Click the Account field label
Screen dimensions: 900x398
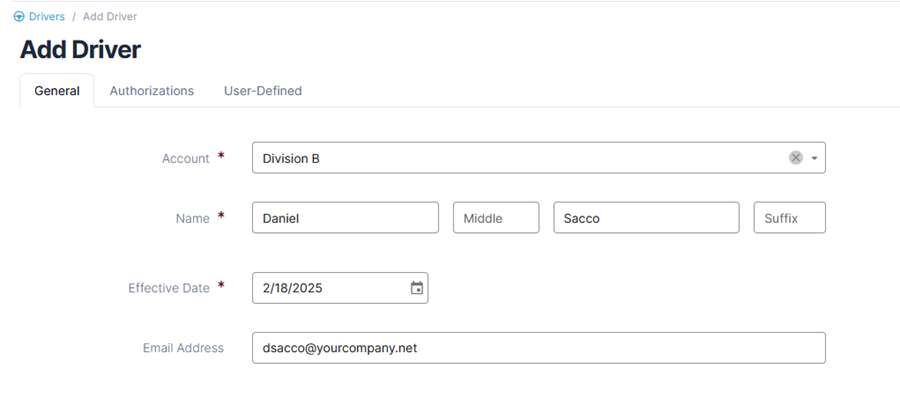(x=186, y=159)
